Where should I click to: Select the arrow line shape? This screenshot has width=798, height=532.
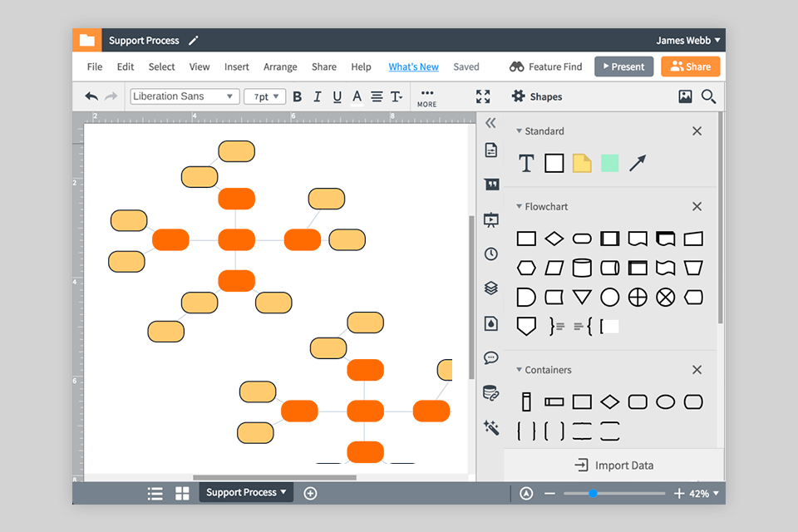pos(638,164)
